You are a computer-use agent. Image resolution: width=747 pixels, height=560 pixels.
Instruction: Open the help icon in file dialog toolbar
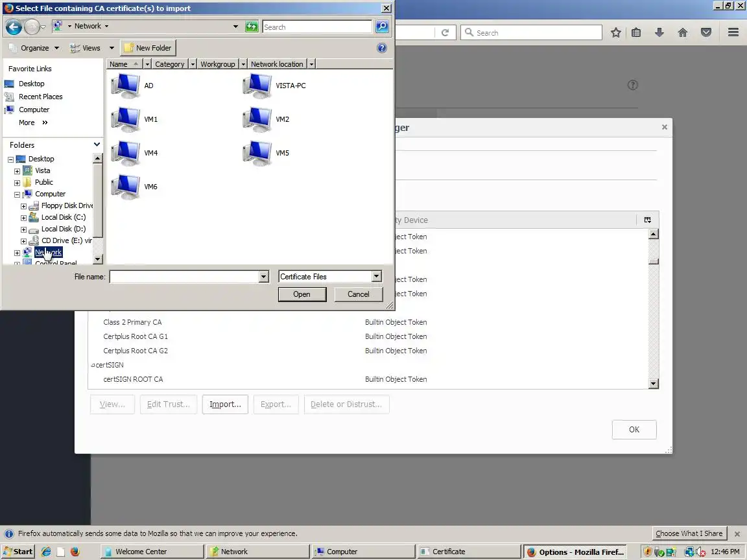pos(381,47)
